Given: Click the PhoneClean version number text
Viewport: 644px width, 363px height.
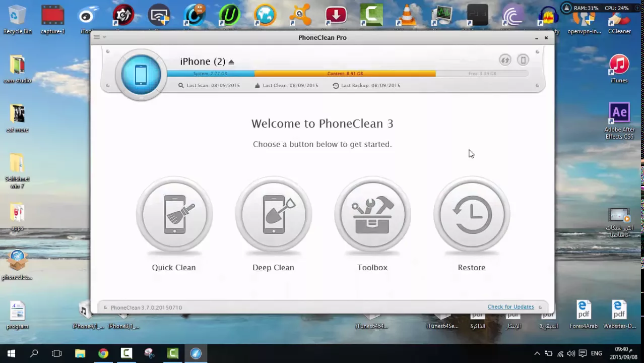Looking at the screenshot, I should coord(146,308).
